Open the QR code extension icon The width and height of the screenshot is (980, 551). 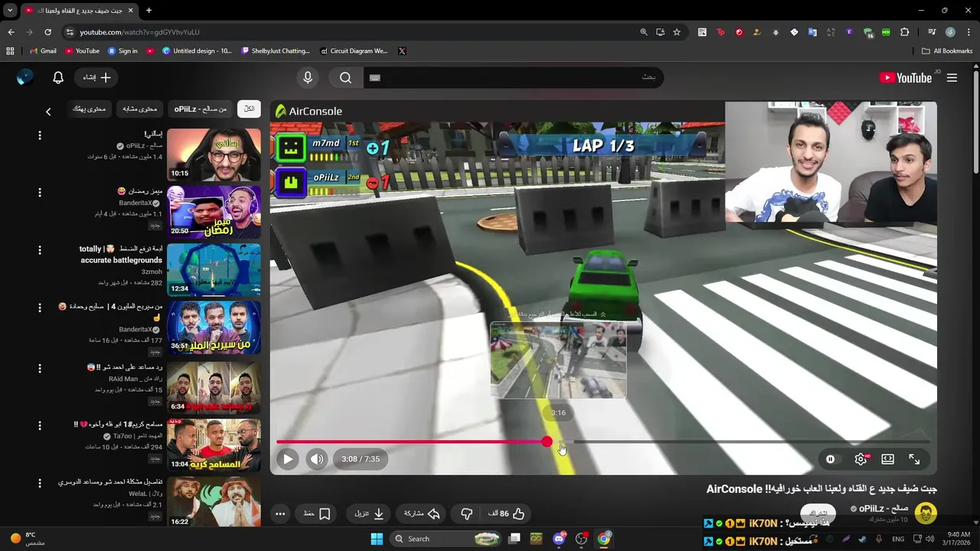(702, 32)
